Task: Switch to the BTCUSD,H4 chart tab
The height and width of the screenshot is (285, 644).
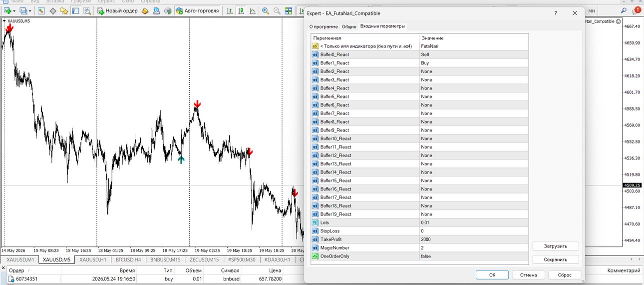Action: tap(128, 259)
